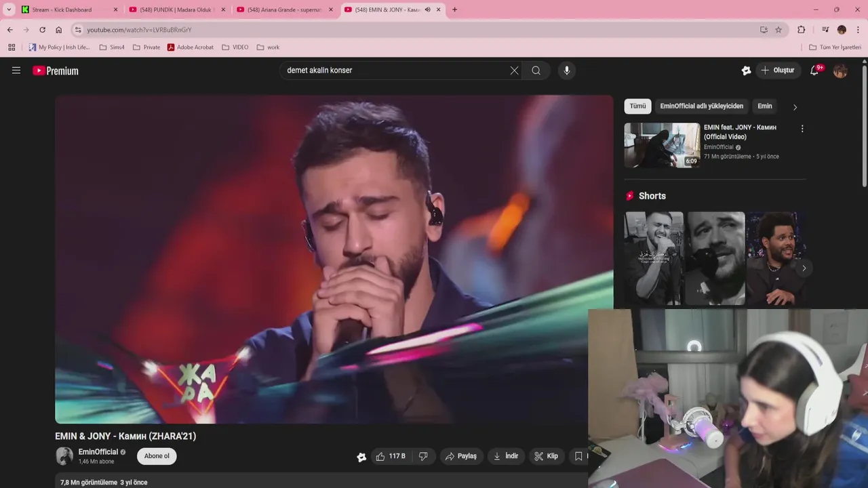Show more filter chips with right arrow

(795, 107)
